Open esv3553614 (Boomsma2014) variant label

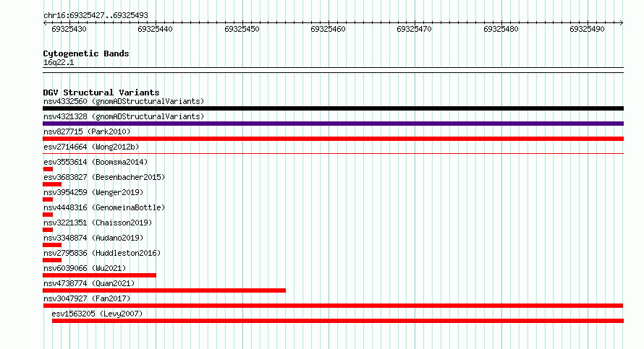pos(96,162)
